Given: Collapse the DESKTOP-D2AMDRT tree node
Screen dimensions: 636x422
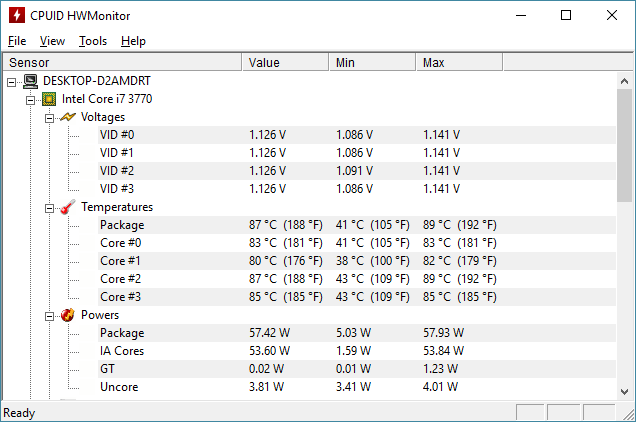Looking at the screenshot, I should (12, 82).
